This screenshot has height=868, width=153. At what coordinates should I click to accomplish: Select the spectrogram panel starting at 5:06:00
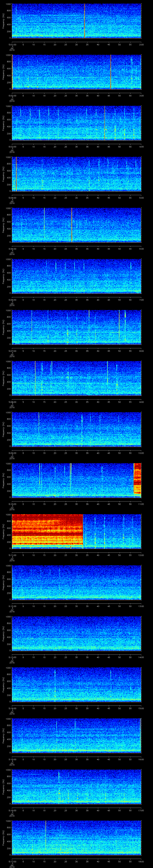(76, 276)
